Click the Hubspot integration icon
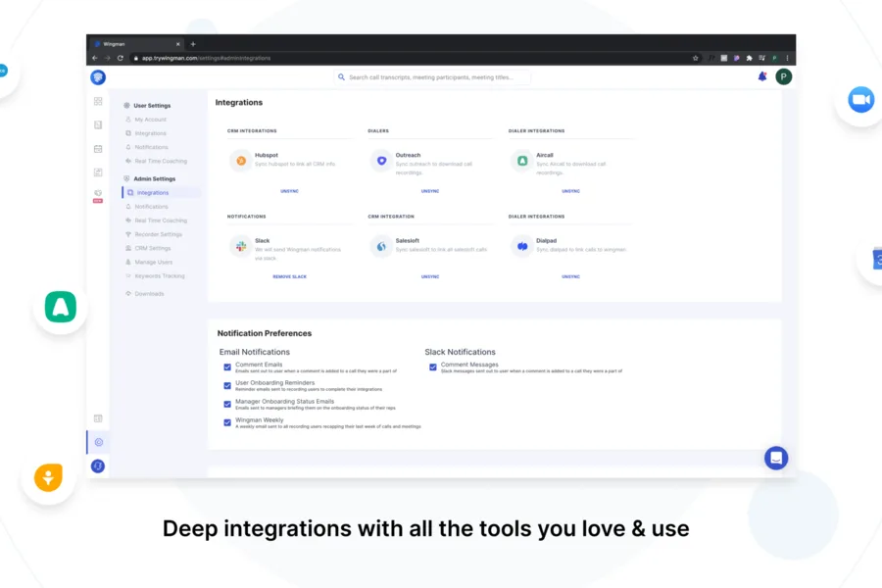The height and width of the screenshot is (588, 882). (241, 161)
